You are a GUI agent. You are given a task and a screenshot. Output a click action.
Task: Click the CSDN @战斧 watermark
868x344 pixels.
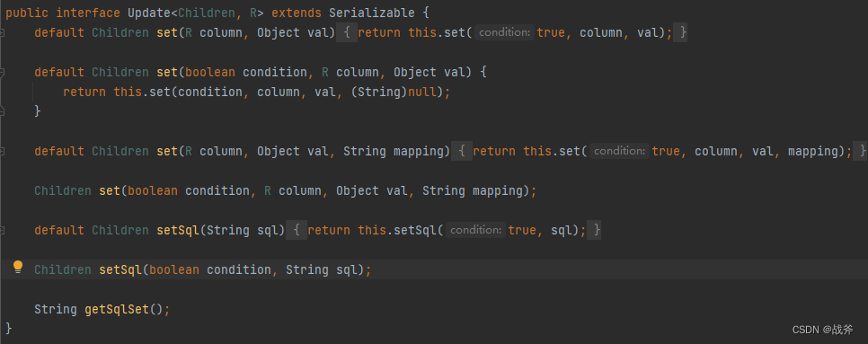click(822, 330)
